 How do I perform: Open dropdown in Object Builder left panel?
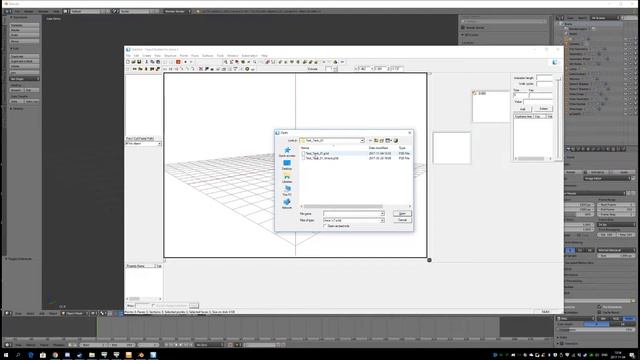coord(159,144)
